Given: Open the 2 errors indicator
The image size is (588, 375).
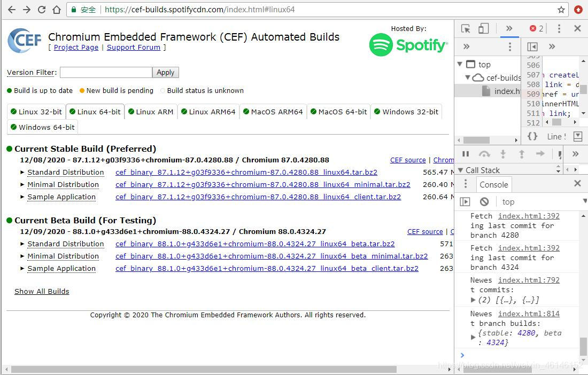Looking at the screenshot, I should (536, 28).
